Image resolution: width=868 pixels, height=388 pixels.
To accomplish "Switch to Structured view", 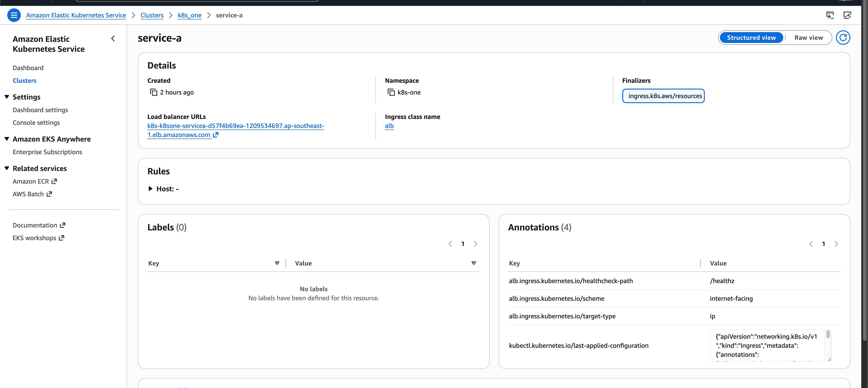I will [751, 38].
